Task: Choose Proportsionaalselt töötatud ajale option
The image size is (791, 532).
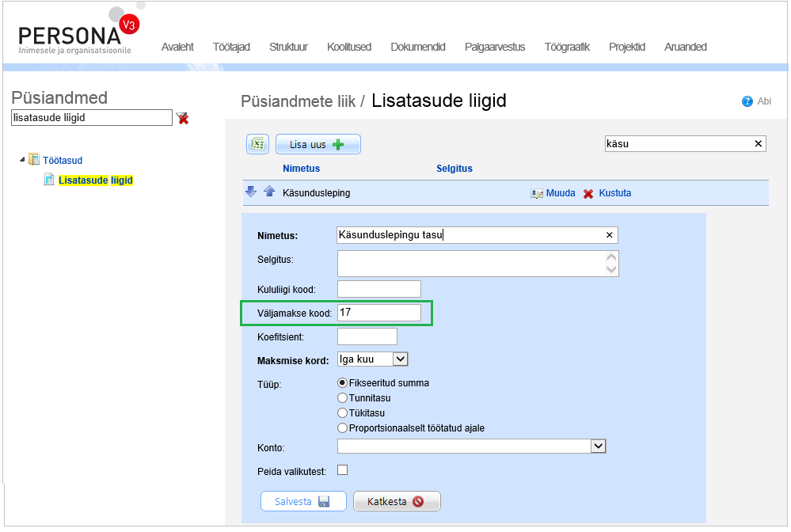Action: click(343, 428)
